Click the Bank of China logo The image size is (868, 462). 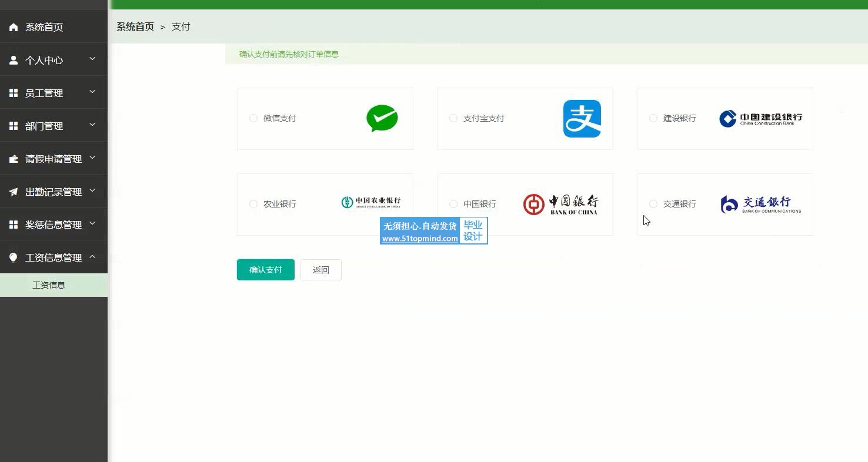[561, 205]
